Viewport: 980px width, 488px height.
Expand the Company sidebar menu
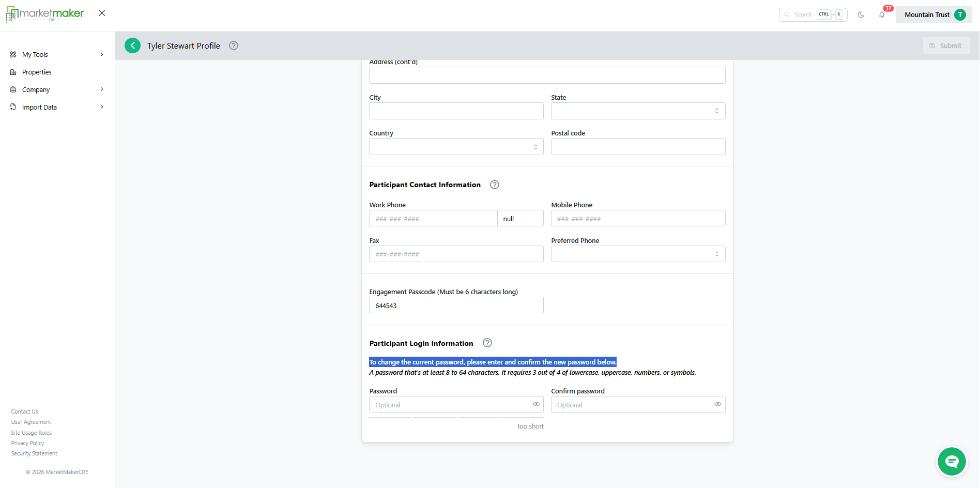(57, 90)
